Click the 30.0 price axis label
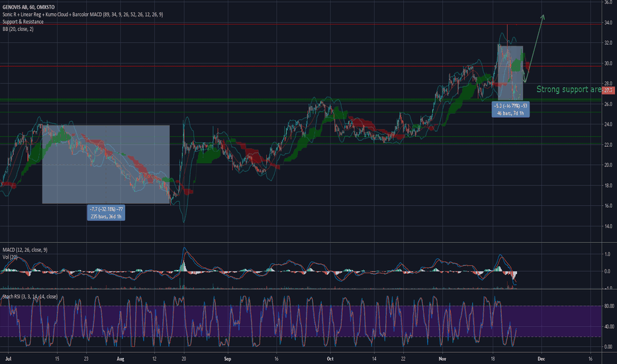The width and height of the screenshot is (617, 364). pos(608,64)
